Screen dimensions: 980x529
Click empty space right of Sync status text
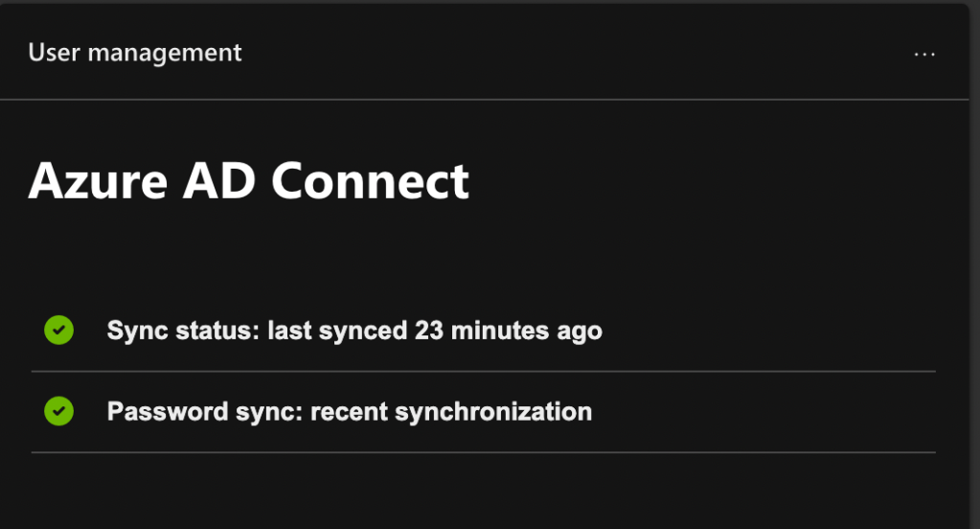tap(766, 332)
